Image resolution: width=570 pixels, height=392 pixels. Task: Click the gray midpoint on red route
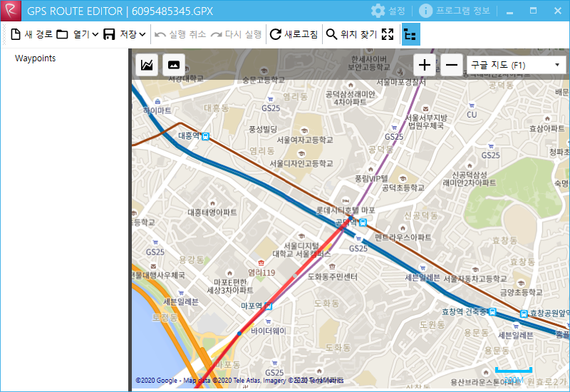click(295, 276)
